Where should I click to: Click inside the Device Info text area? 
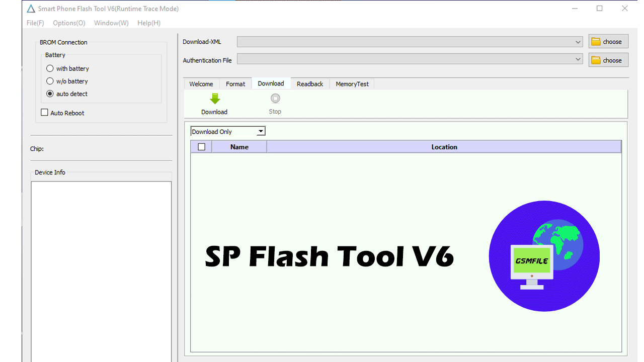tap(101, 266)
